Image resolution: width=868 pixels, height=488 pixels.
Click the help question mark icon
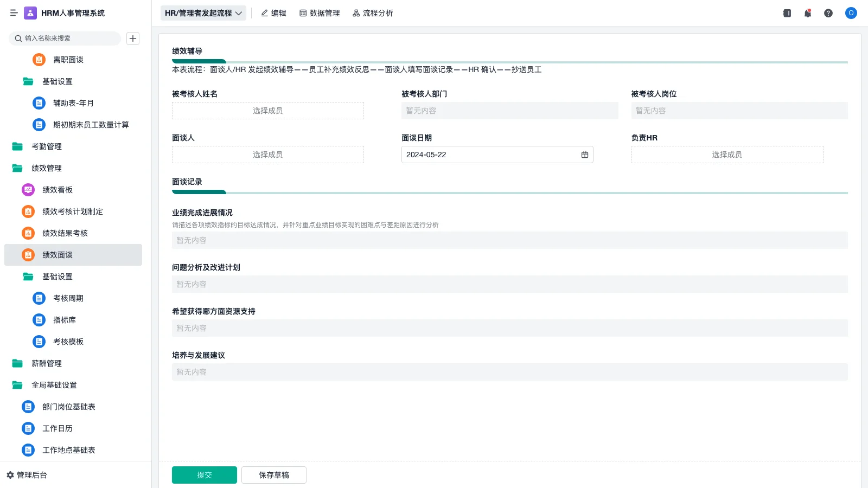[828, 13]
